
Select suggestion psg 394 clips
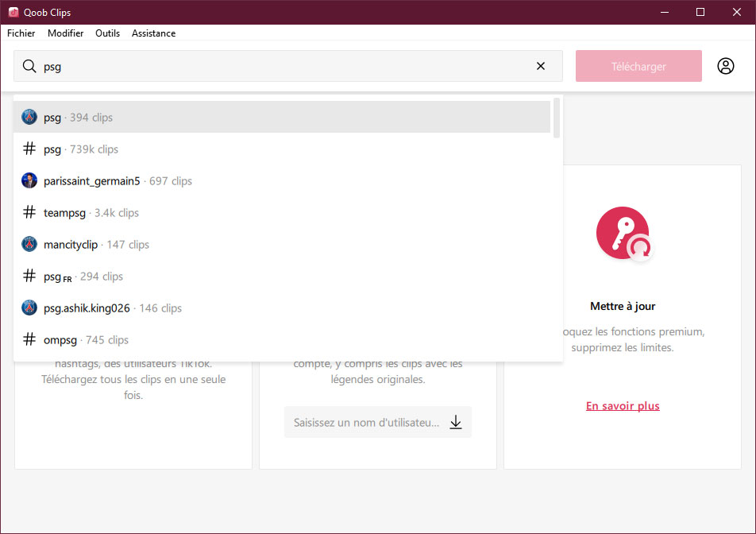[282, 117]
